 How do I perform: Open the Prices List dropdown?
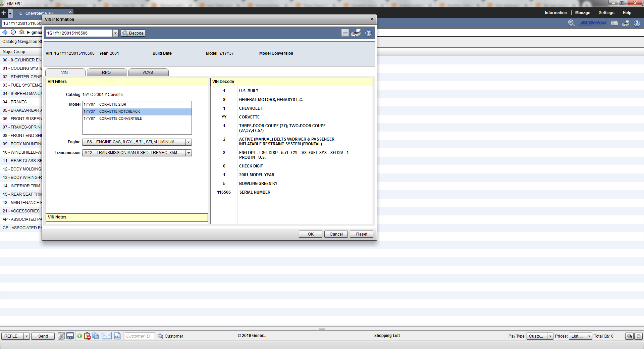(589, 336)
